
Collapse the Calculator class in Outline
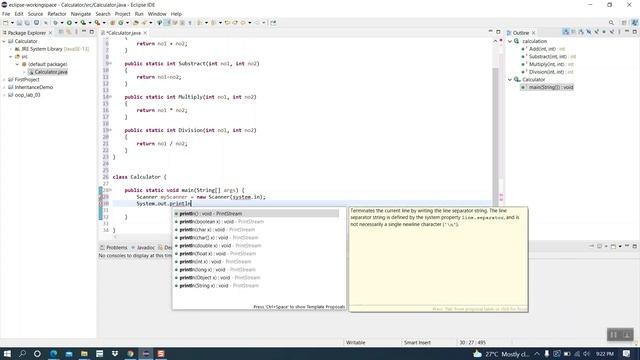coord(510,80)
